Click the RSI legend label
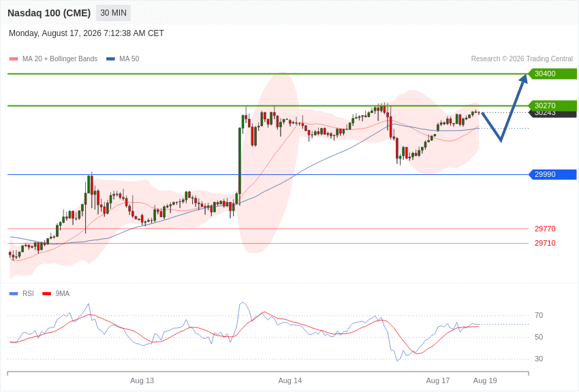This screenshot has height=392, width=579. point(28,293)
